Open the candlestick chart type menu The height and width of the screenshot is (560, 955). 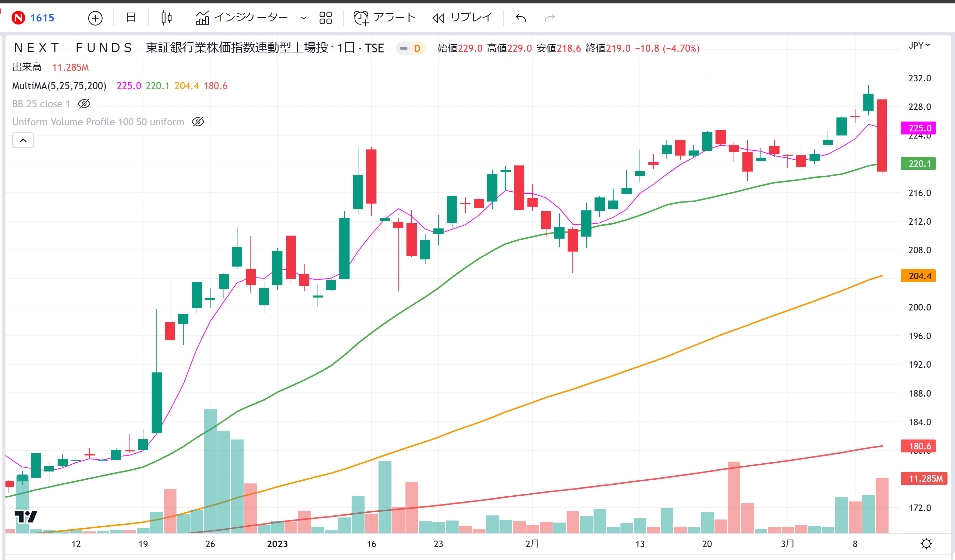tap(166, 18)
